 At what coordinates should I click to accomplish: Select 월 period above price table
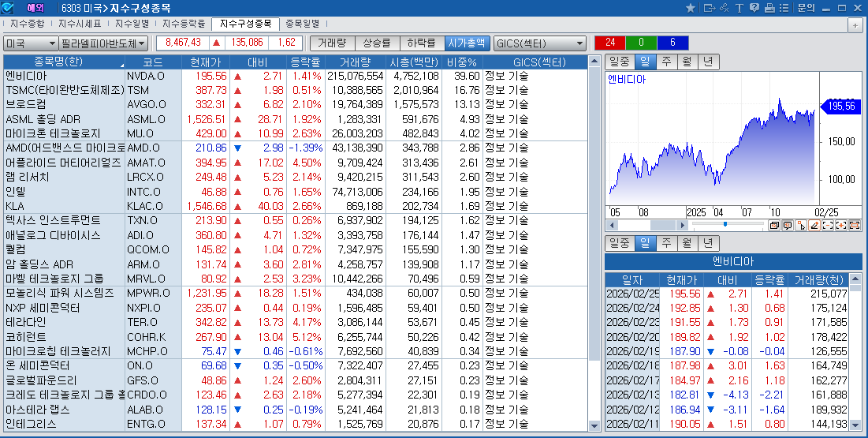click(687, 243)
